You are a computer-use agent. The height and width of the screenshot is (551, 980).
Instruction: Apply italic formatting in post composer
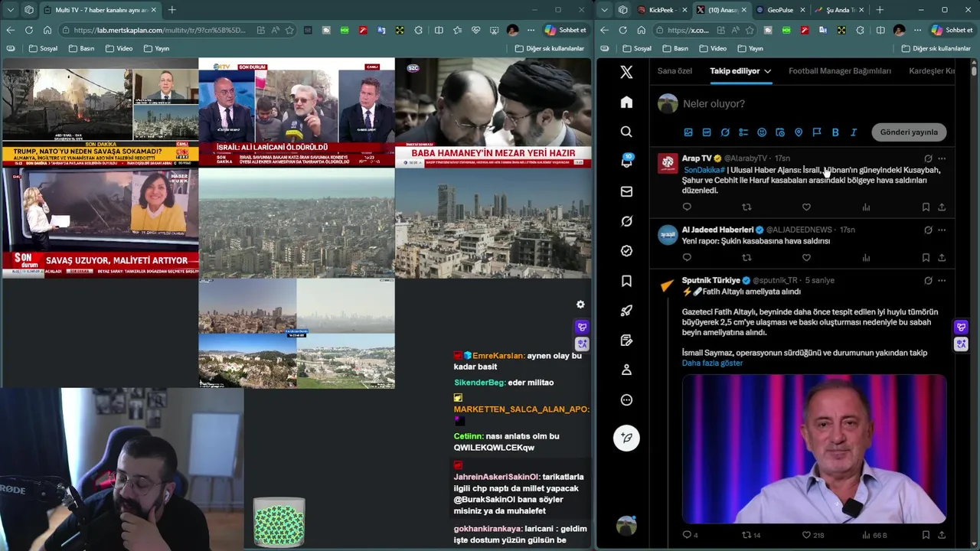point(854,132)
